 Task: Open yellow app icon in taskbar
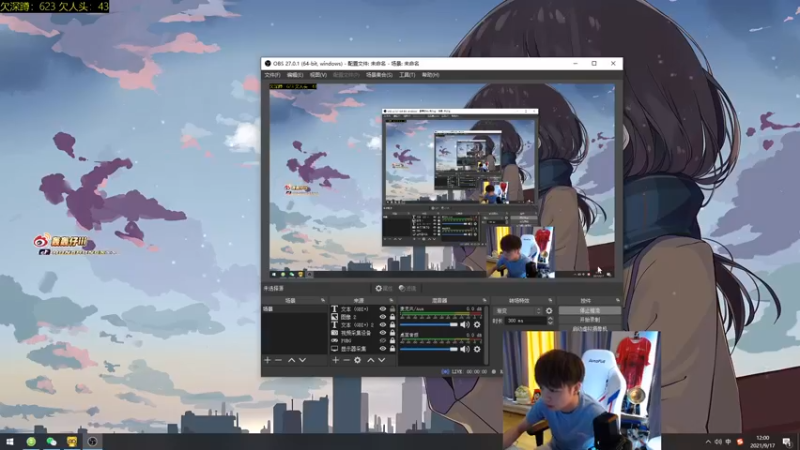(71, 442)
